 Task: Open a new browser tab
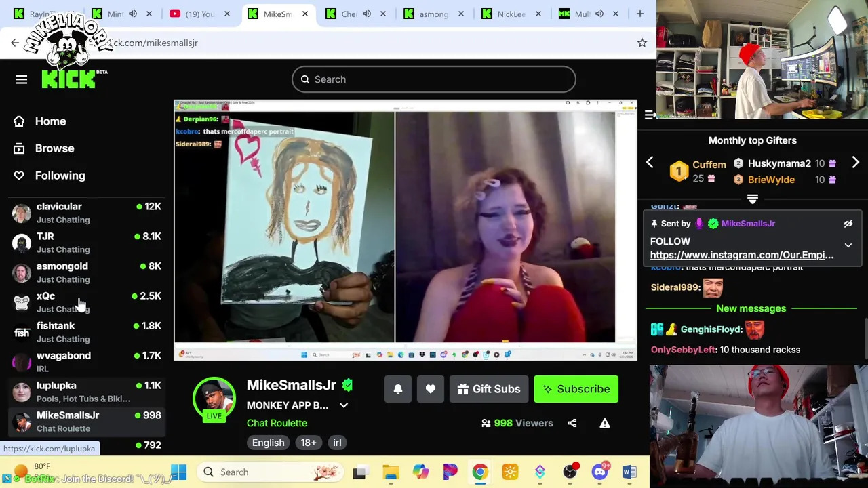point(639,14)
